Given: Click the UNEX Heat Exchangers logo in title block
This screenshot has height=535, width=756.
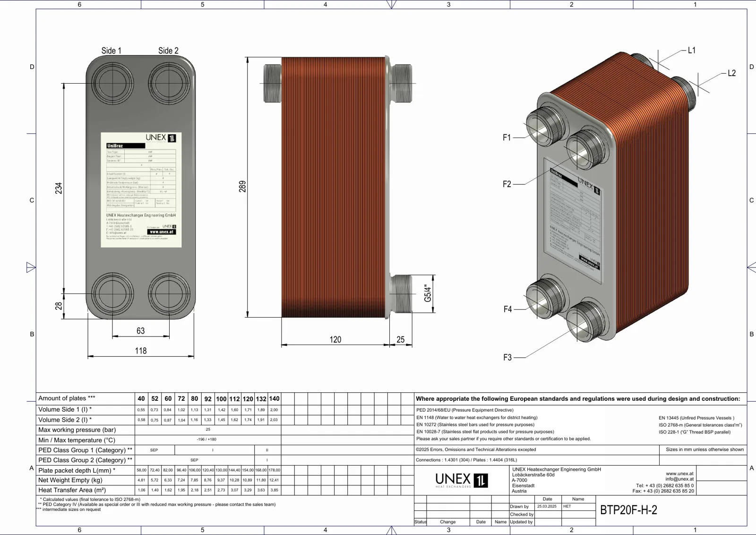Looking at the screenshot, I should pos(462,480).
